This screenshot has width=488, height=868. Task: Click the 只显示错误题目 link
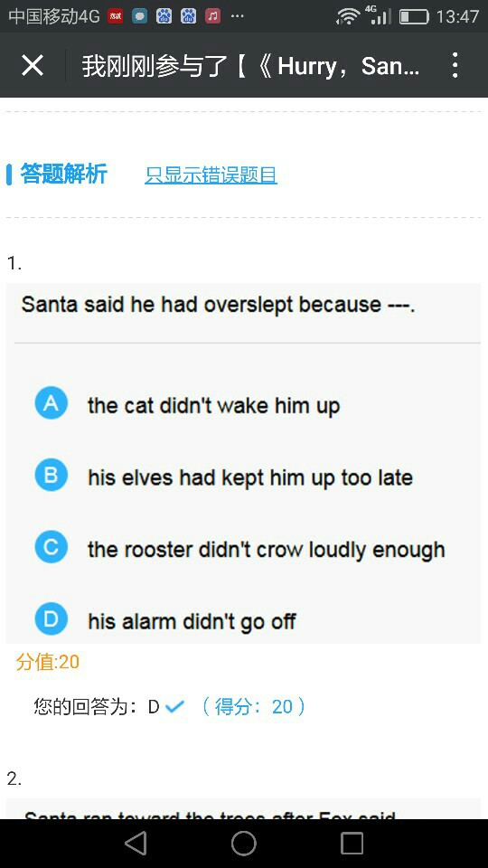[211, 175]
